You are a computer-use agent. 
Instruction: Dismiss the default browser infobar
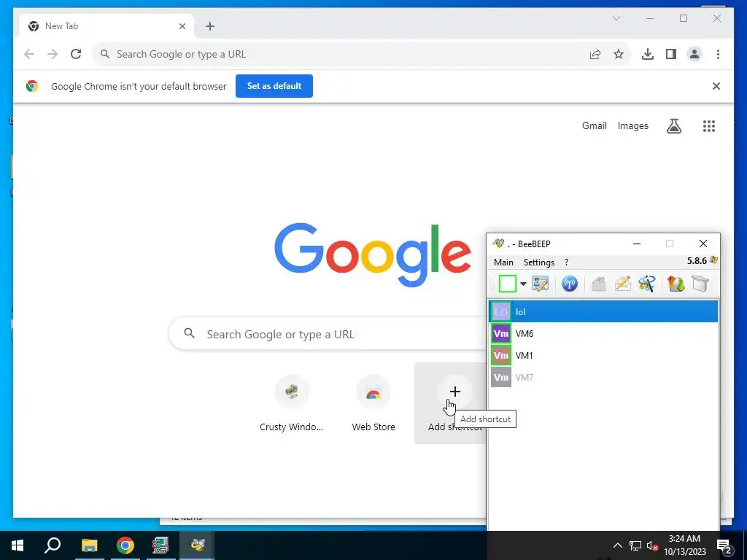[716, 86]
